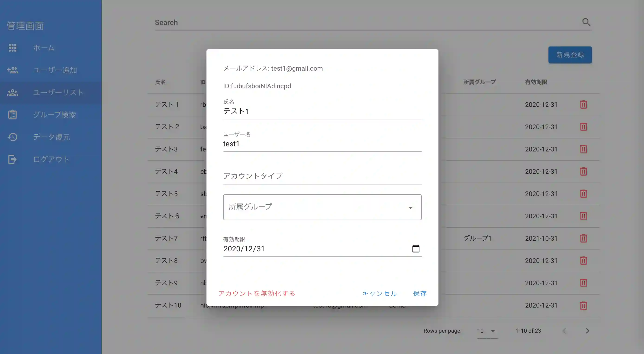644x354 pixels.
Task: Click the ユーザー追加 person-add icon
Action: pos(13,70)
